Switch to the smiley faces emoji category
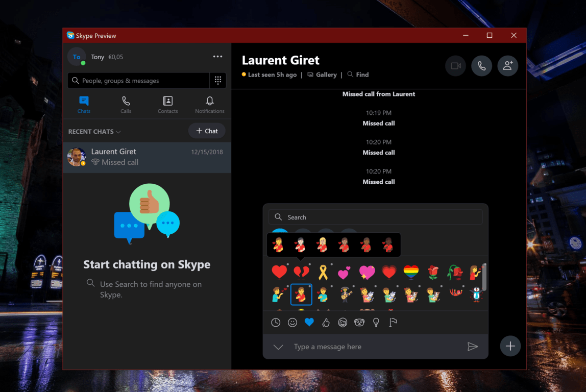 click(x=292, y=323)
